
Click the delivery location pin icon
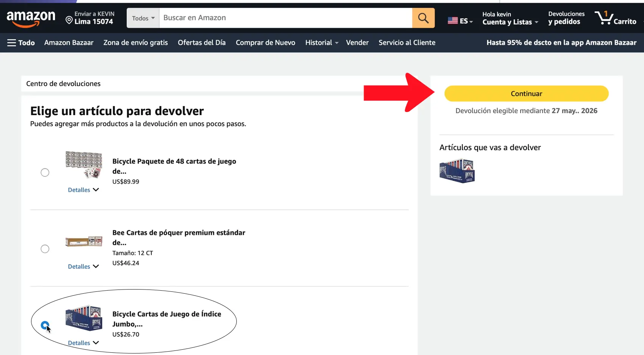click(x=69, y=20)
